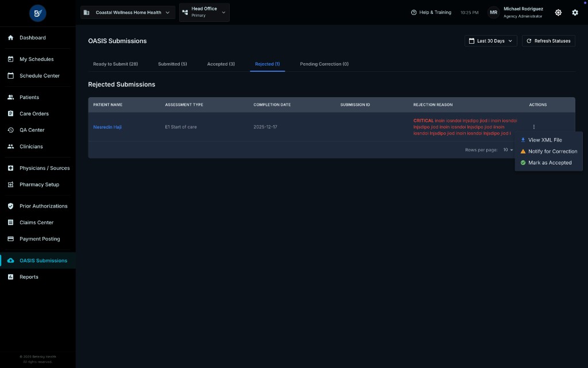Click the Schedule Center calendar icon
This screenshot has width=588, height=368.
[x=10, y=75]
